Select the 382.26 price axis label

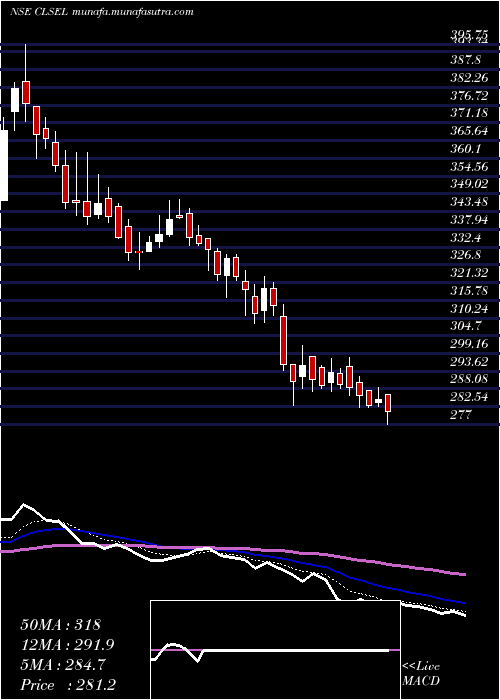tap(469, 78)
